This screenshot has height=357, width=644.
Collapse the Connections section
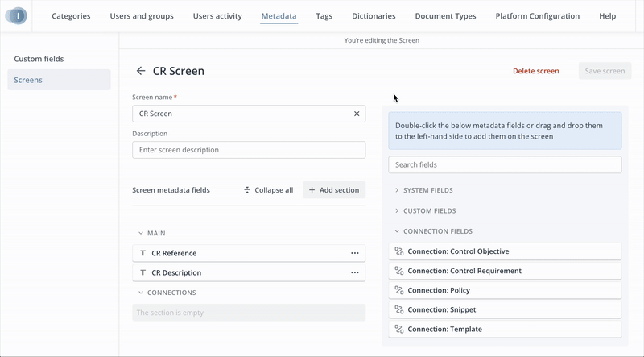pyautogui.click(x=141, y=293)
